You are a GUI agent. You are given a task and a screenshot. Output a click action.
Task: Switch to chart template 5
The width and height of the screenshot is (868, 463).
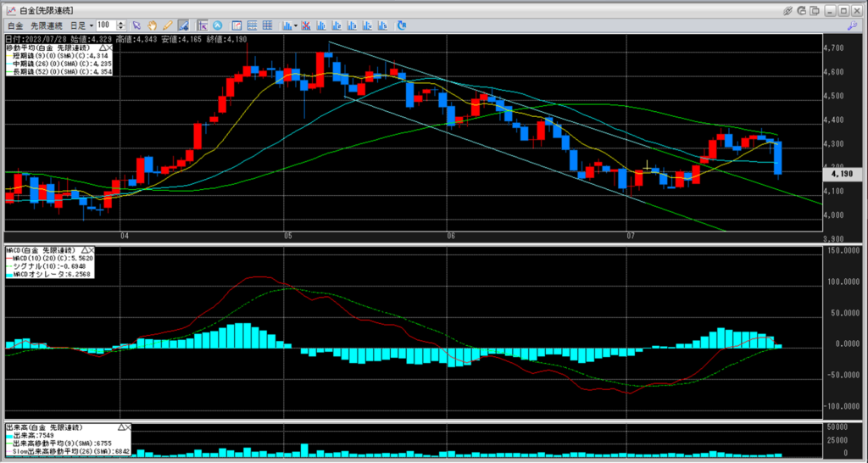click(x=382, y=25)
